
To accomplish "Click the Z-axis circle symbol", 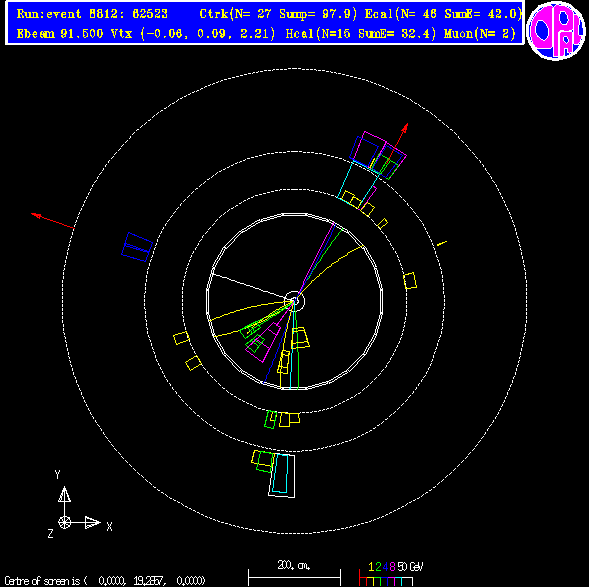I will 64,522.
